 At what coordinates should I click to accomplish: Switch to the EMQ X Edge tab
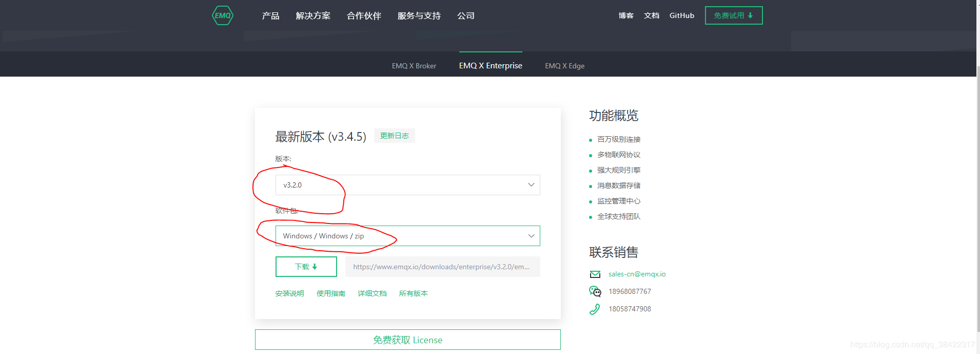point(564,66)
